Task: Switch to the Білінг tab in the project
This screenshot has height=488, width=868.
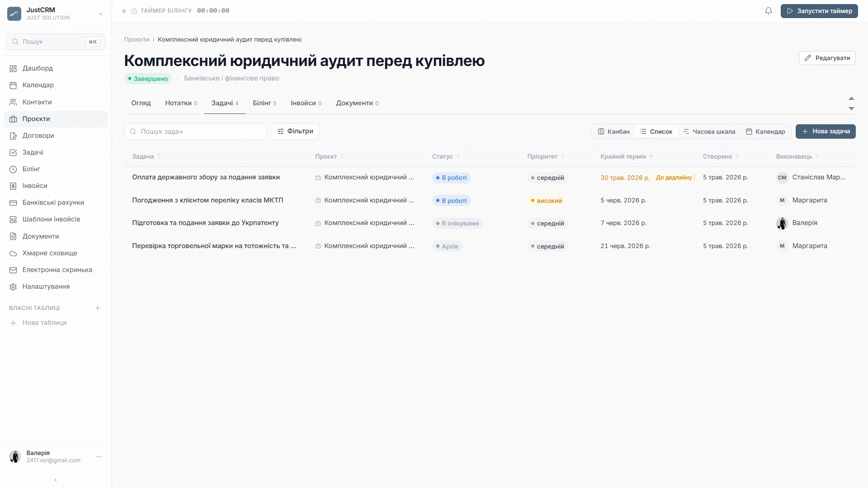Action: tap(264, 103)
